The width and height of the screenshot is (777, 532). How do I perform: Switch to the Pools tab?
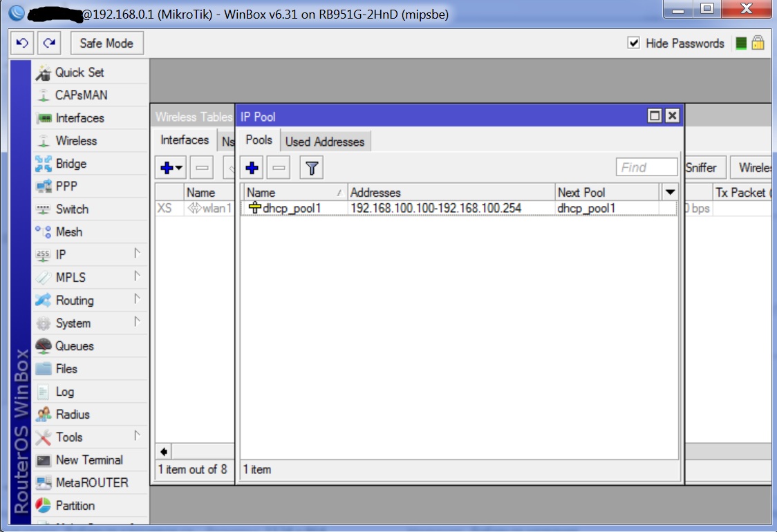[x=259, y=140]
